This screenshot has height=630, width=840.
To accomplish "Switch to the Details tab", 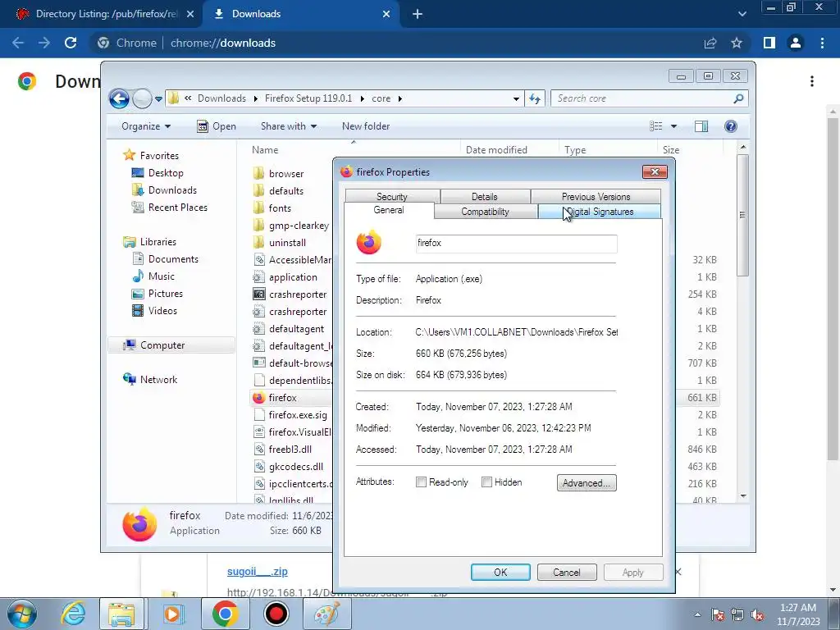I will [x=484, y=197].
